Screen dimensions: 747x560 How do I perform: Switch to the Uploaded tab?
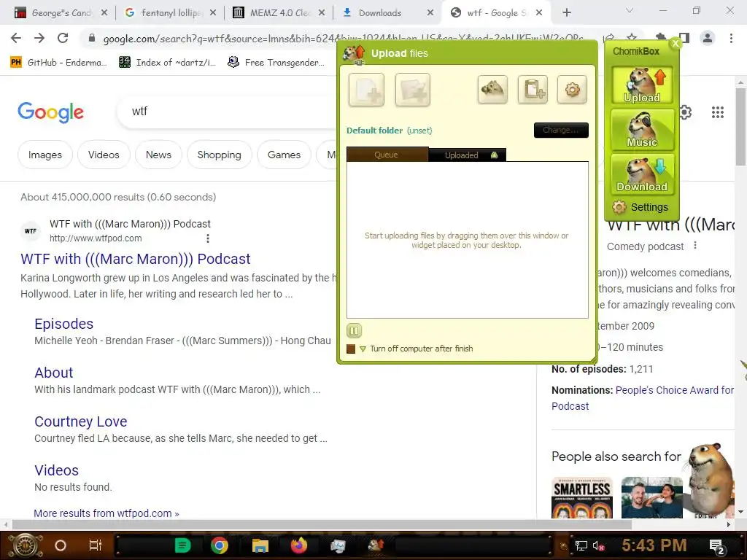pos(467,155)
